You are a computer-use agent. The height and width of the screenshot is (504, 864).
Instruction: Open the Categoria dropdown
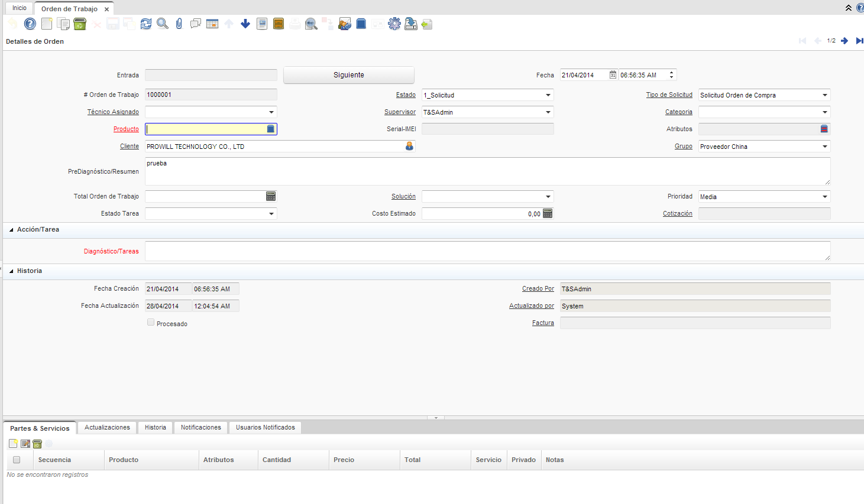click(x=825, y=112)
